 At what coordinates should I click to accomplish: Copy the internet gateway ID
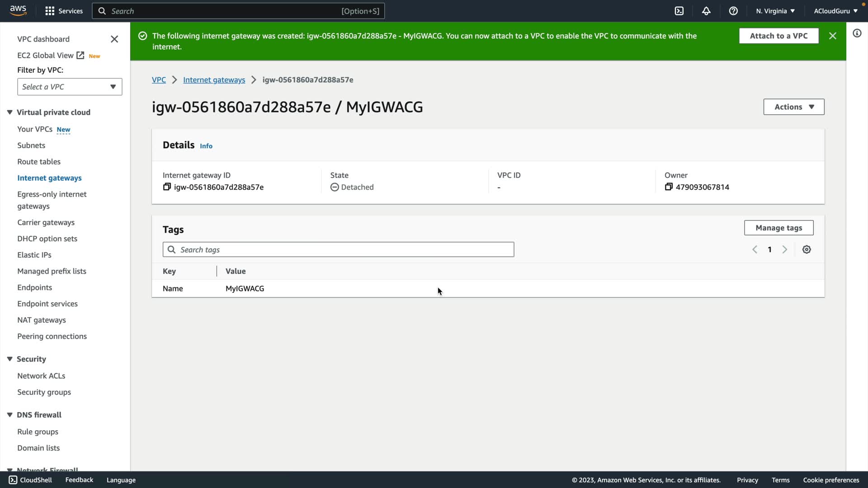(x=167, y=187)
